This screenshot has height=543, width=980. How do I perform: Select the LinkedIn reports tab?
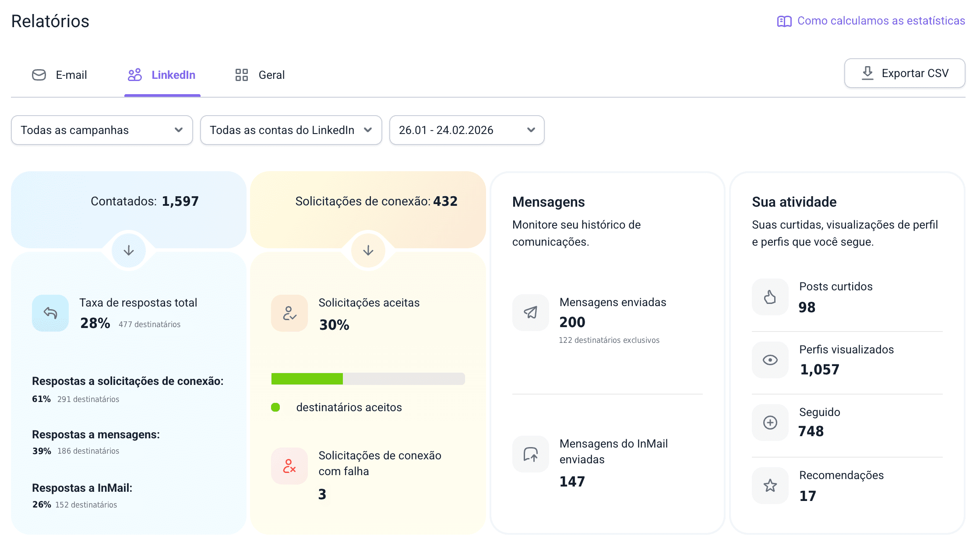(x=162, y=75)
